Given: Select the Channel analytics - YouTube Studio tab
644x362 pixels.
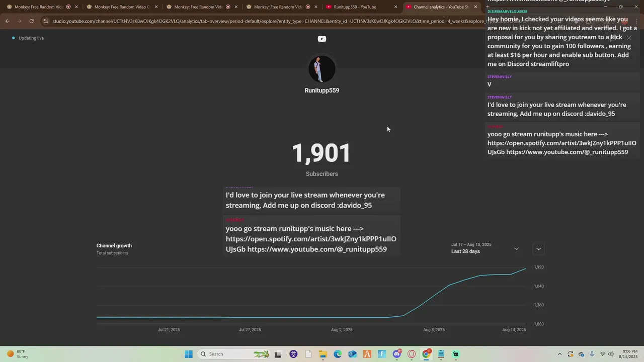Looking at the screenshot, I should 441,7.
